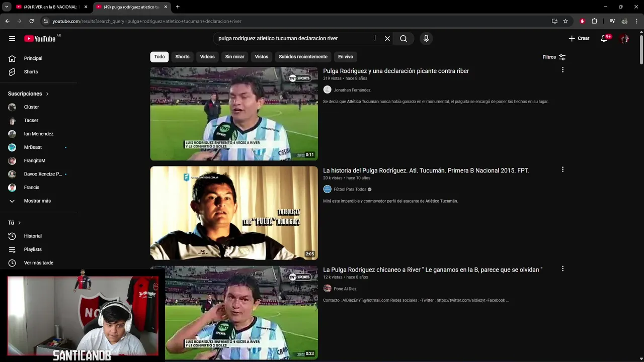Open the tab search dropdown arrow
The width and height of the screenshot is (644, 362).
[x=7, y=7]
